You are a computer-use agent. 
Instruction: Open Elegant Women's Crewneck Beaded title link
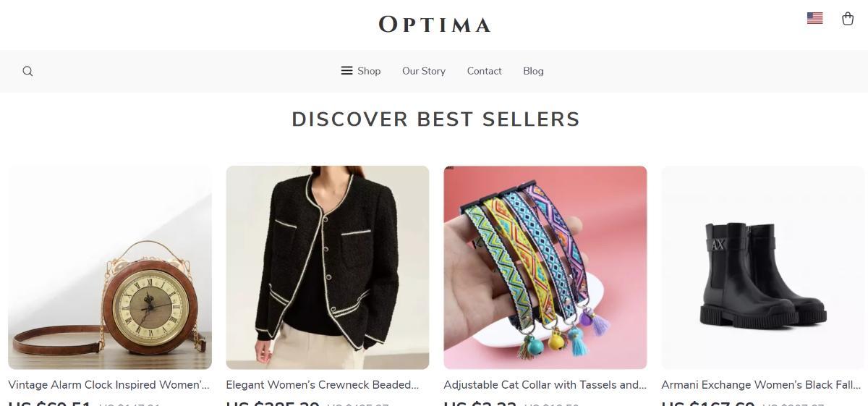click(323, 385)
